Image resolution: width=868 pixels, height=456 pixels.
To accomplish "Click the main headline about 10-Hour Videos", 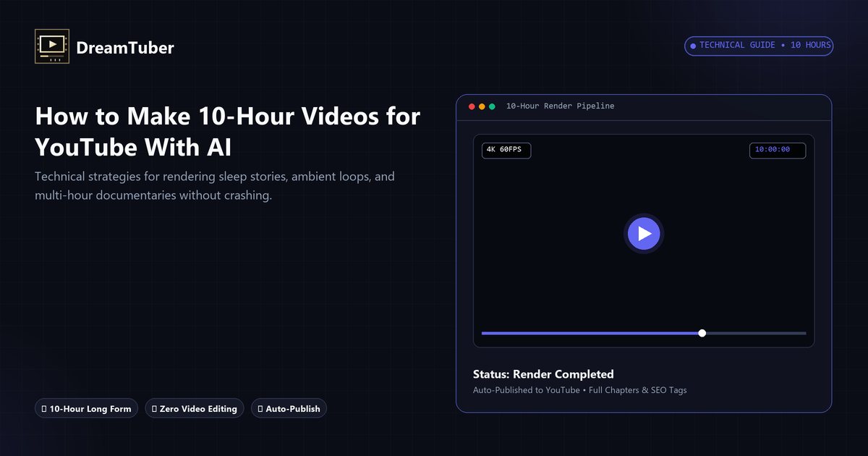I will [227, 131].
